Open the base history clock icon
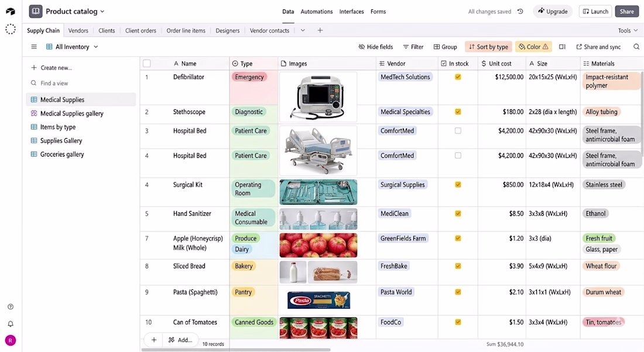 pos(520,12)
